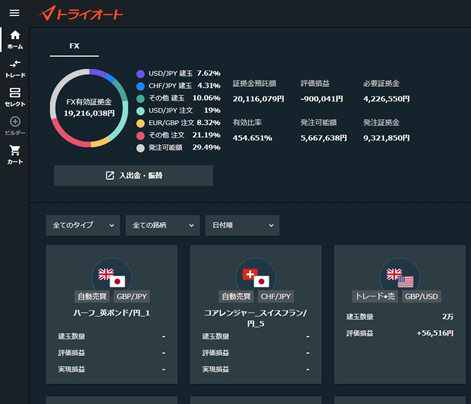The image size is (471, 404).
Task: Expand the 日付順 sort dropdown
Action: [x=242, y=225]
